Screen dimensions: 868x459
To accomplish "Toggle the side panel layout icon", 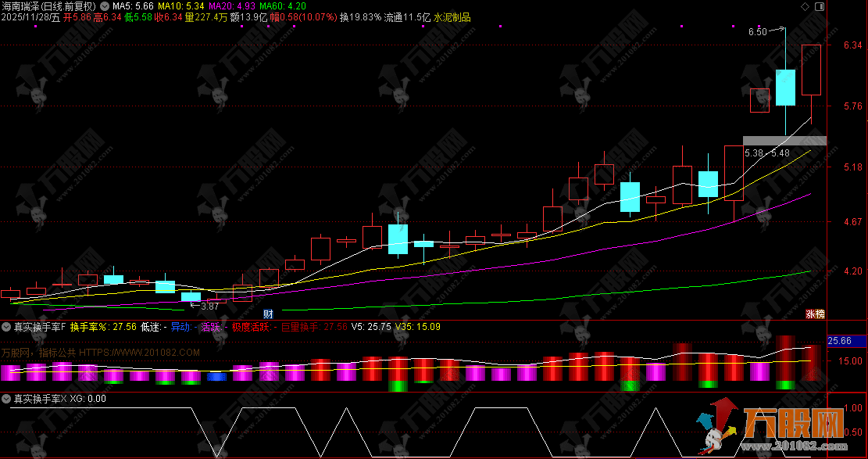I will [820, 7].
